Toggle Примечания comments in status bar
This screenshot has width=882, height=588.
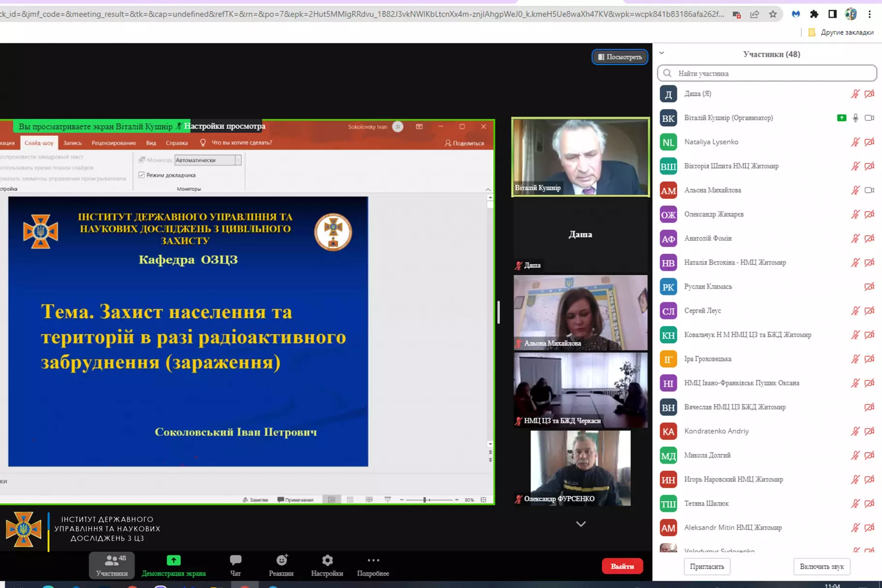point(296,500)
